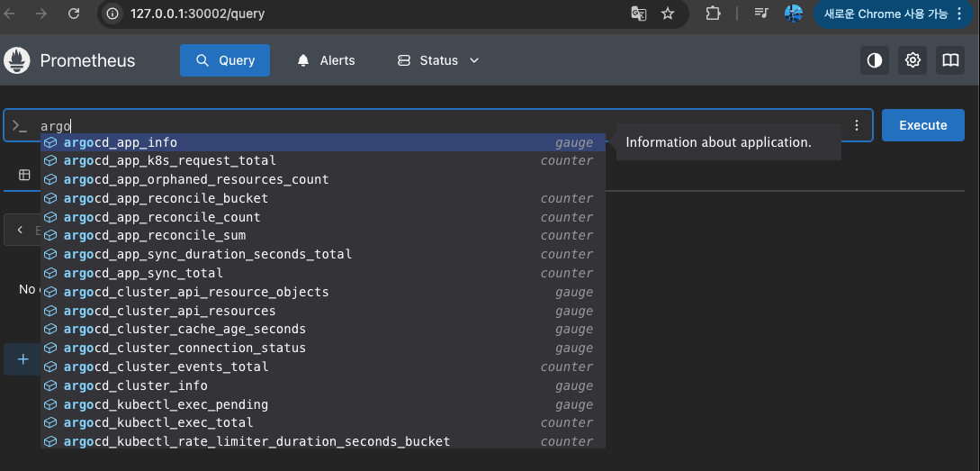Screen dimensions: 980x471
Task: Open the Query page
Action: pos(225,60)
